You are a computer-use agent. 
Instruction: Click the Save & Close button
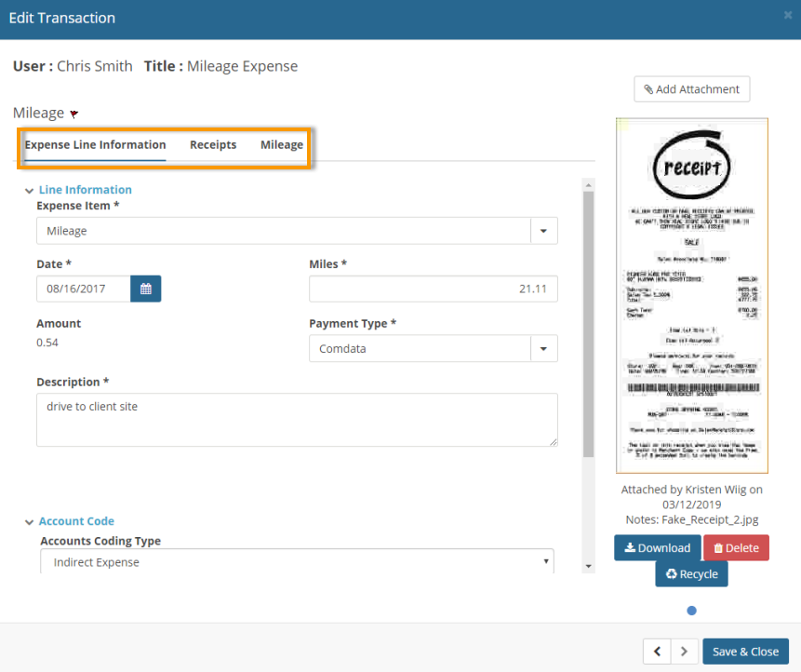pos(745,651)
